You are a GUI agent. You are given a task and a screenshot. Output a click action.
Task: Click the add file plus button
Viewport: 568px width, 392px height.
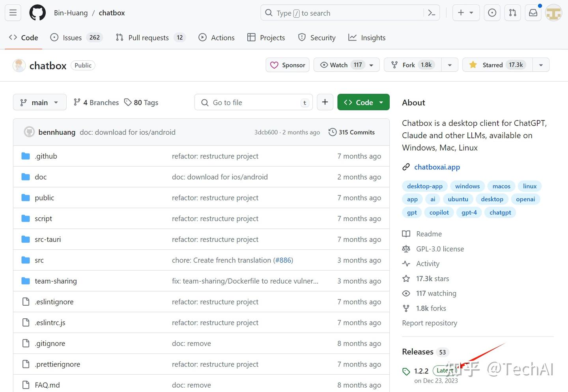coord(325,102)
